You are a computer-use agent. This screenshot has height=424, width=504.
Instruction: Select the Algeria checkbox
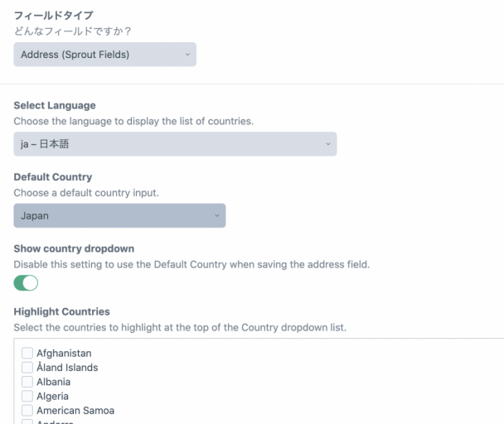click(x=27, y=397)
